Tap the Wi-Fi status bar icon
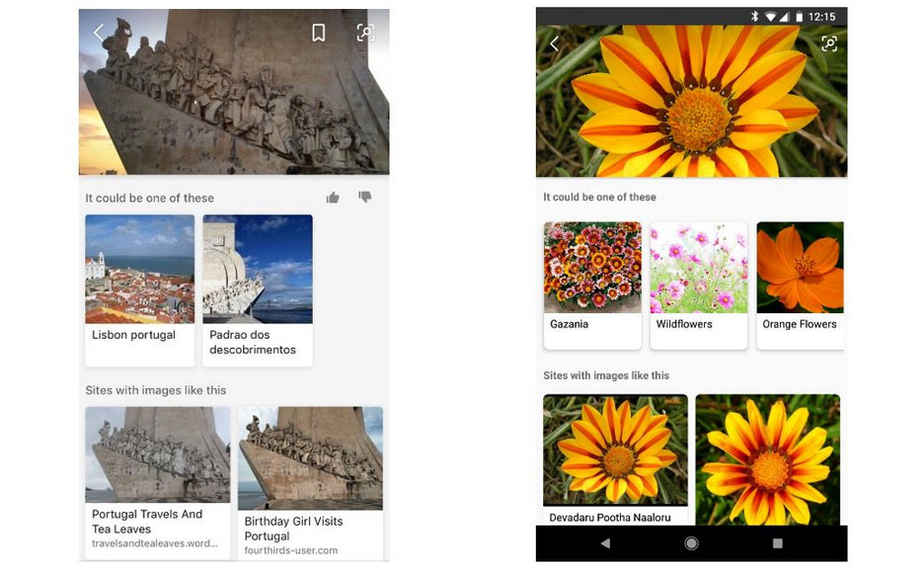The image size is (924, 571). pyautogui.click(x=770, y=17)
